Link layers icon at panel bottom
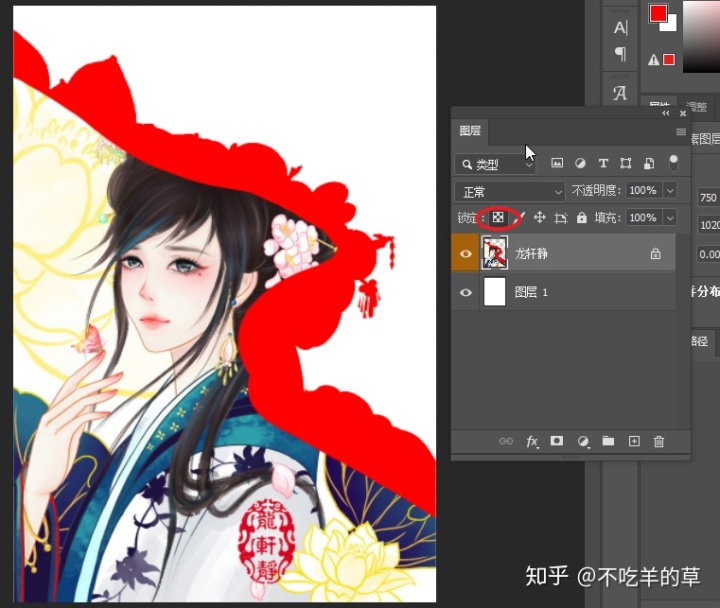The image size is (720, 608). [x=506, y=441]
